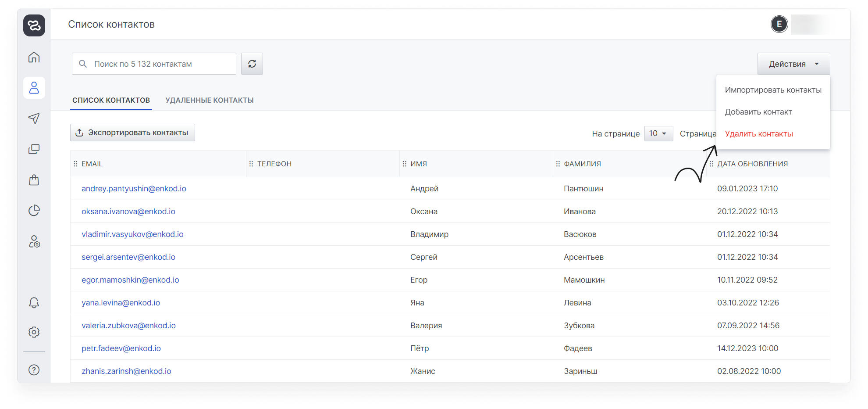This screenshot has height=409, width=868.
Task: Open vladimir.vasyukov@enkod.io contact
Action: [132, 234]
